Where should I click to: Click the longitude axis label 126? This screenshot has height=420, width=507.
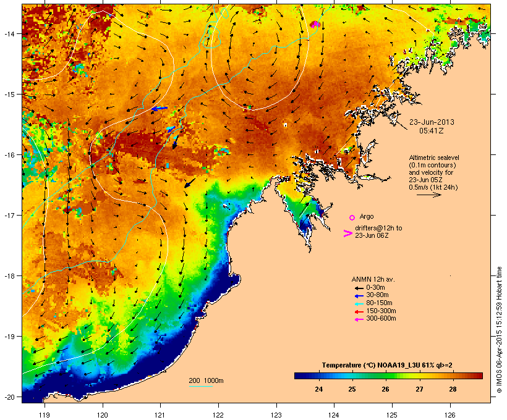tap(449, 415)
